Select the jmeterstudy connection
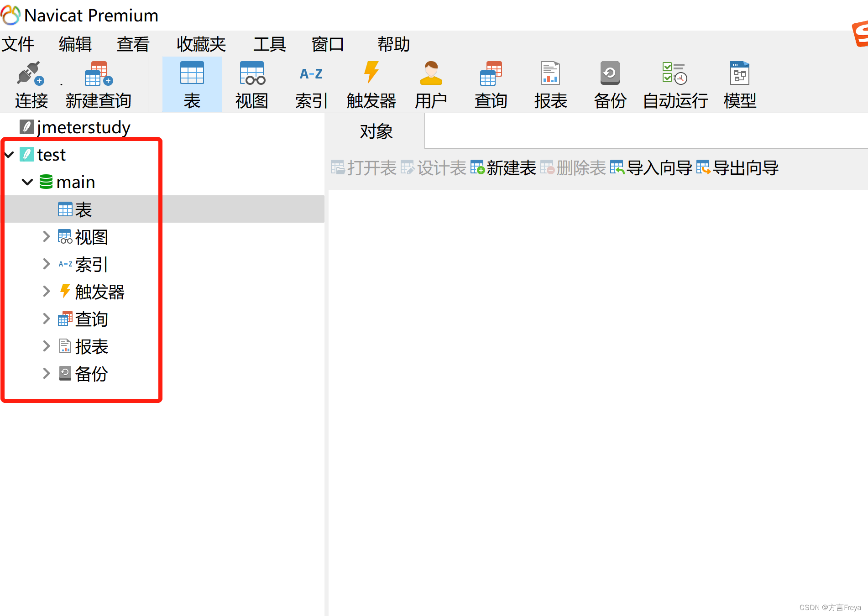This screenshot has height=616, width=868. [x=83, y=127]
